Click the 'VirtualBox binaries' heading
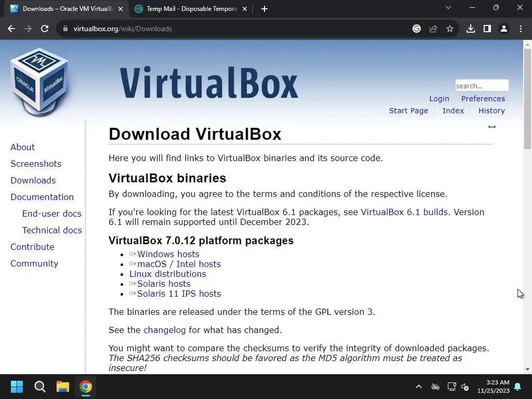This screenshot has height=399, width=532. click(x=167, y=178)
